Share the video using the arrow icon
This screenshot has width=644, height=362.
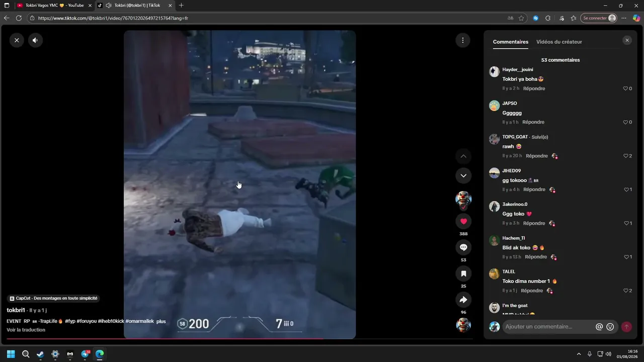coord(463,300)
